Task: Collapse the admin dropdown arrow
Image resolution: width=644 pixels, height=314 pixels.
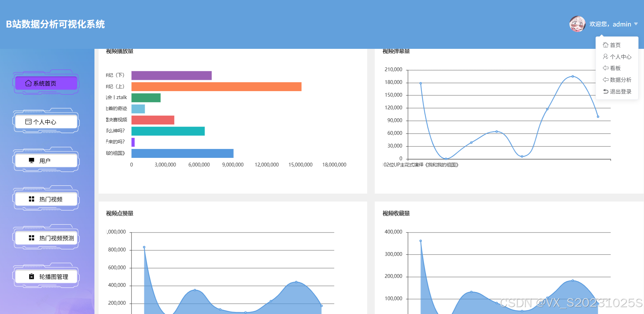Action: 636,24
